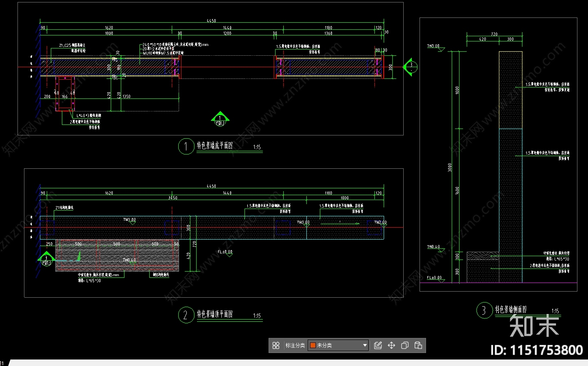This screenshot has width=588, height=366.
Task: Click the 3000 height dimension in side view
Action: point(450,167)
